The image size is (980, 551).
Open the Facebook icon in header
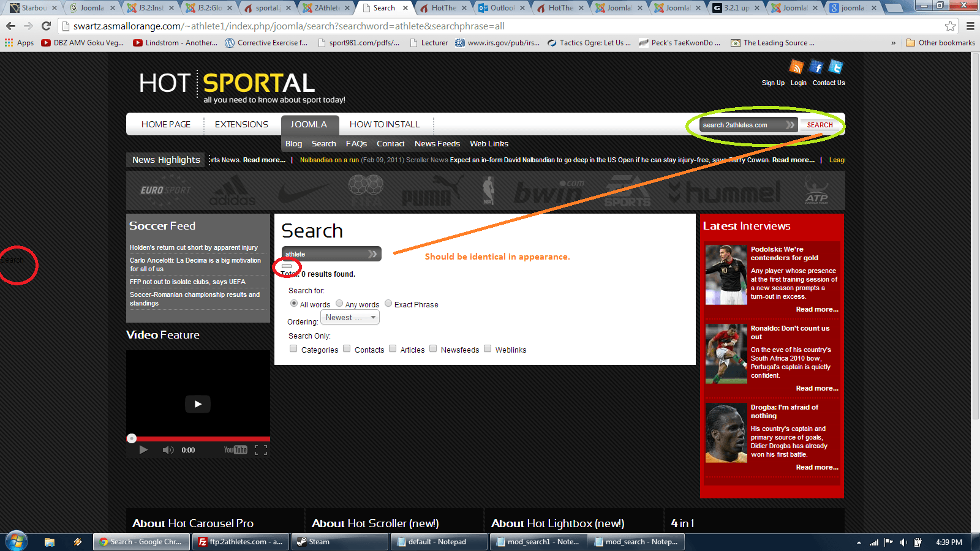[816, 67]
